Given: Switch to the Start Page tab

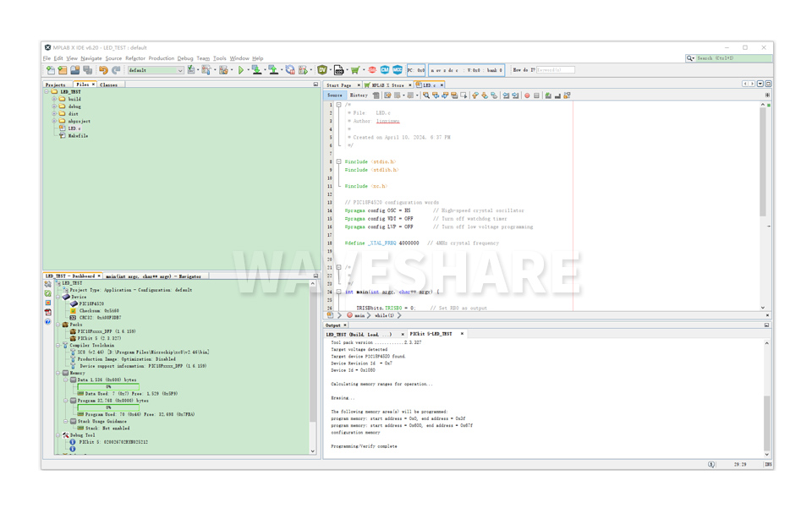Looking at the screenshot, I should click(x=342, y=85).
